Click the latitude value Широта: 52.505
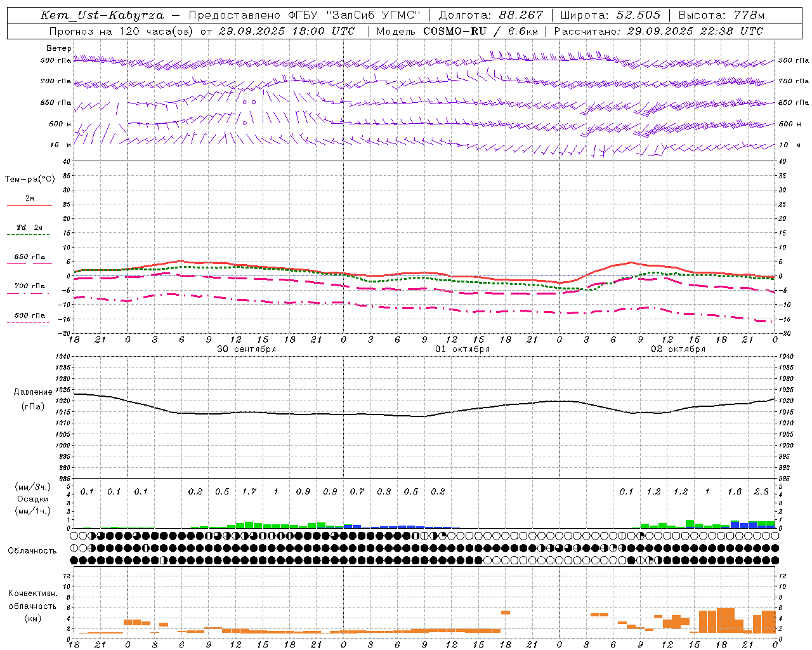This screenshot has width=812, height=650. click(610, 15)
